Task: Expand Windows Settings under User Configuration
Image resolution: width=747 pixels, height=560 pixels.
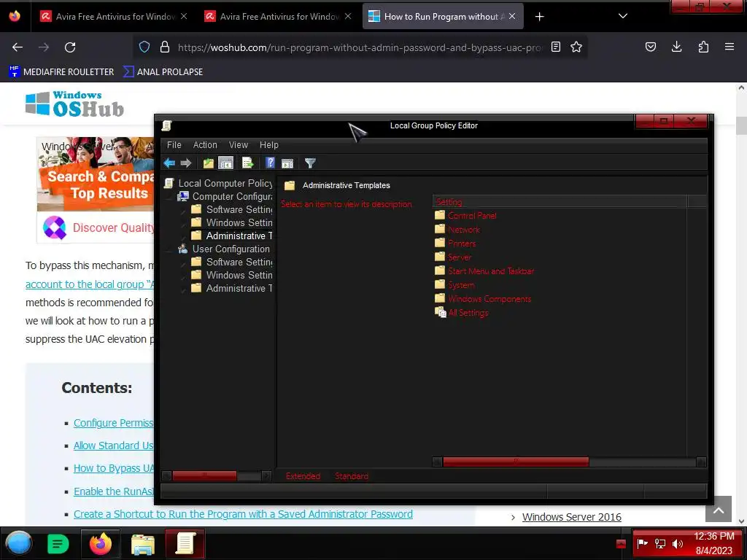Action: click(x=183, y=276)
